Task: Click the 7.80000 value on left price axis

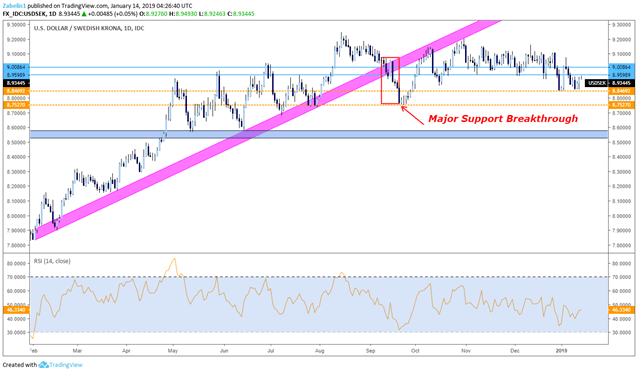Action: coord(17,245)
